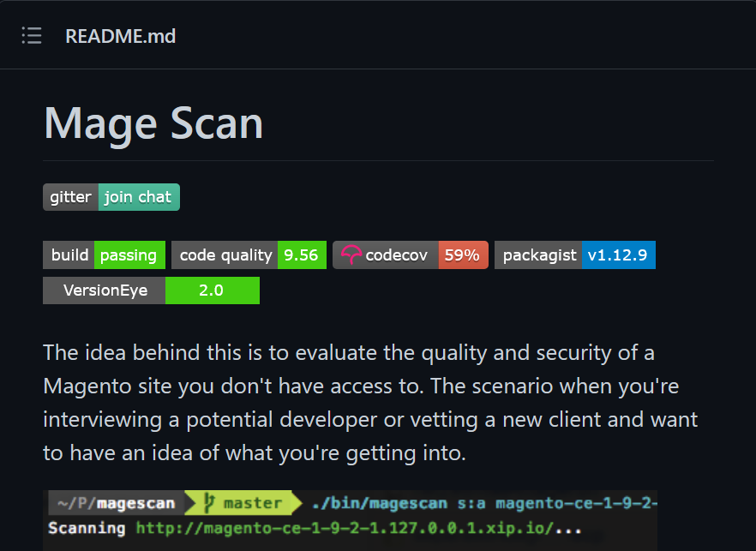Click the codecov umbrella logo icon

tap(351, 255)
